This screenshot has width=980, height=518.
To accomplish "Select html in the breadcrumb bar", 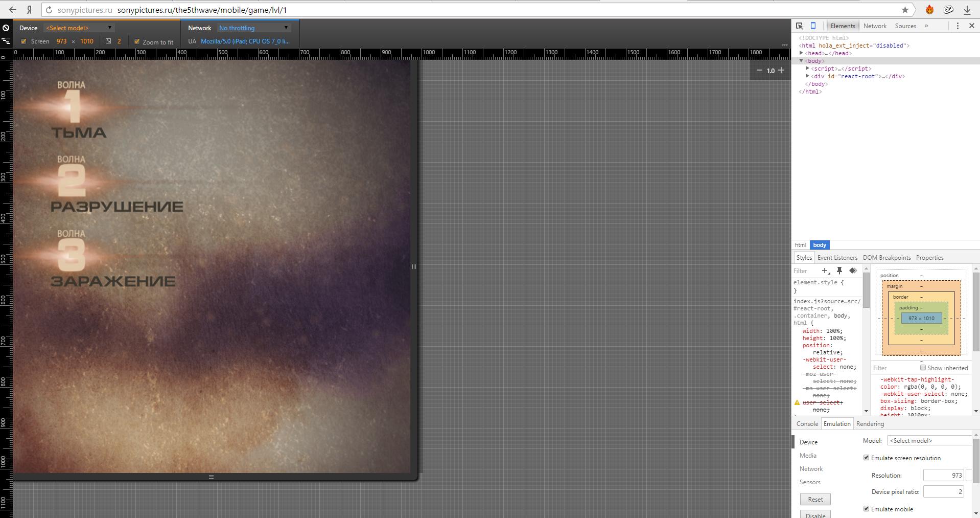I will pos(800,245).
